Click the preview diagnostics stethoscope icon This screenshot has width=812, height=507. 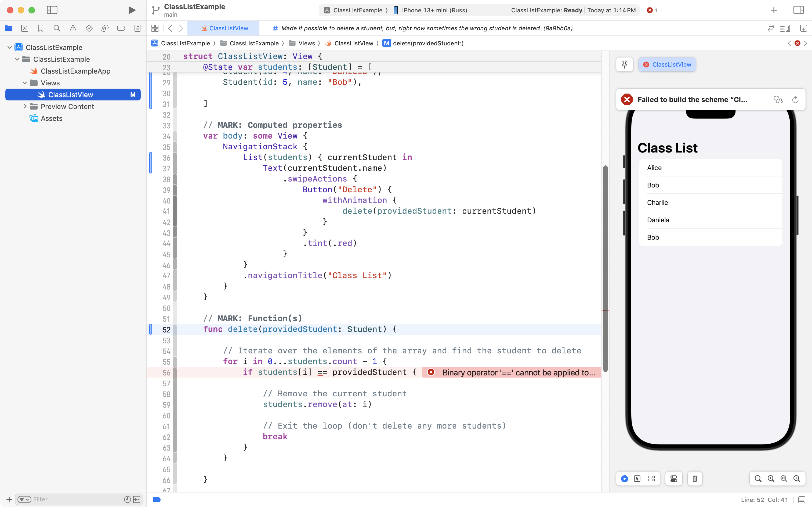click(777, 100)
